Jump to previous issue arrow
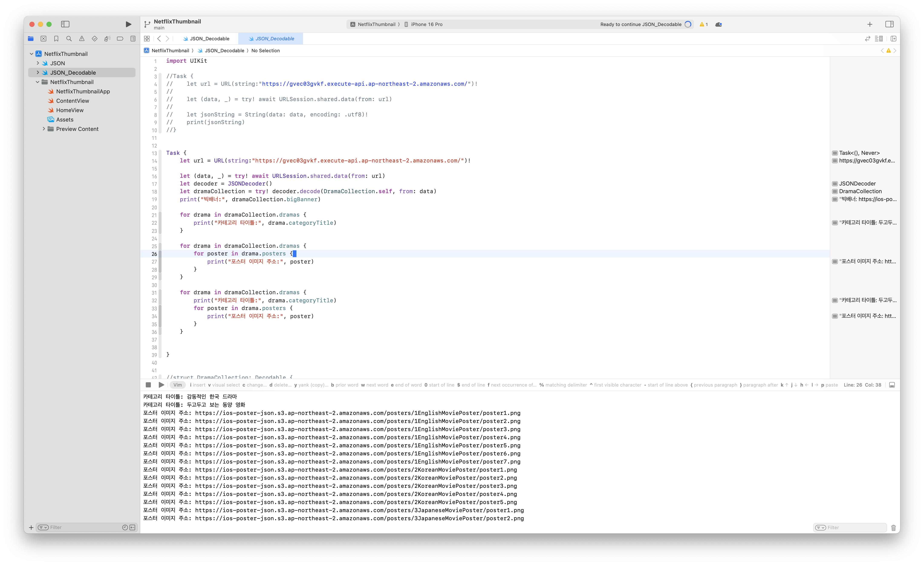 click(882, 51)
